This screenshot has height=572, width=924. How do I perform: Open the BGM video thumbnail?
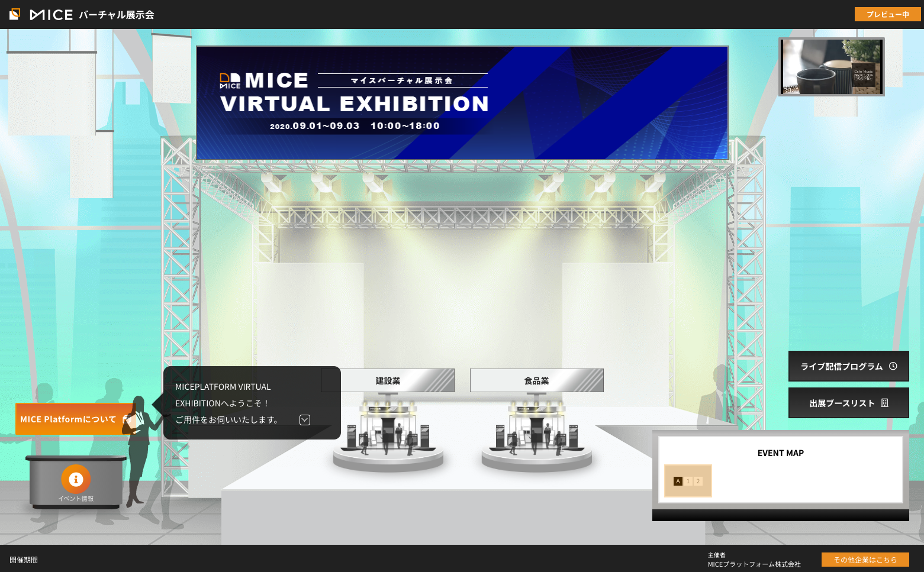(831, 66)
